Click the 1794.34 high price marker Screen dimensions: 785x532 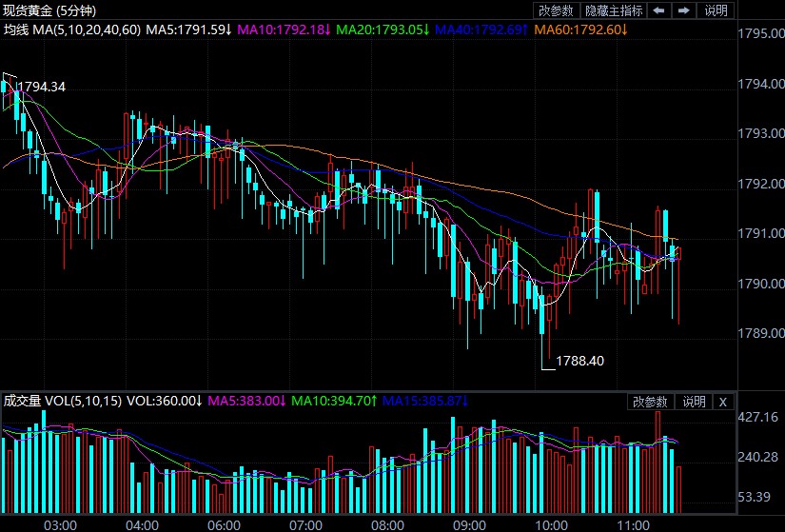click(42, 87)
